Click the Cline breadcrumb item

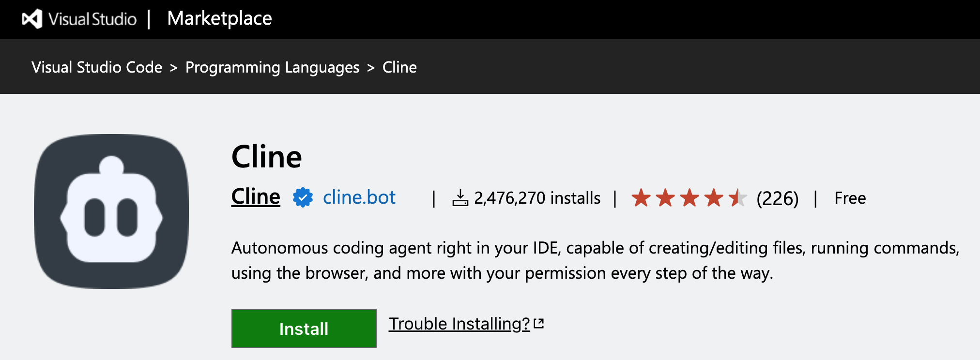pyautogui.click(x=399, y=67)
